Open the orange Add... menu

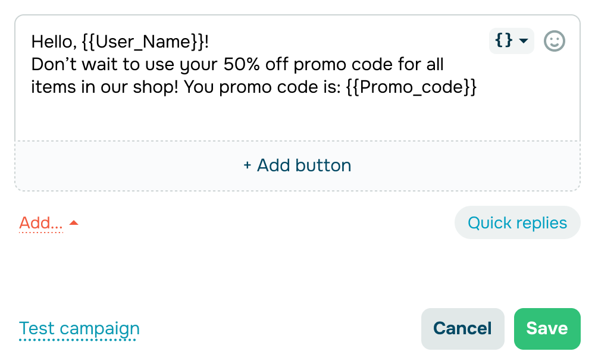point(40,223)
